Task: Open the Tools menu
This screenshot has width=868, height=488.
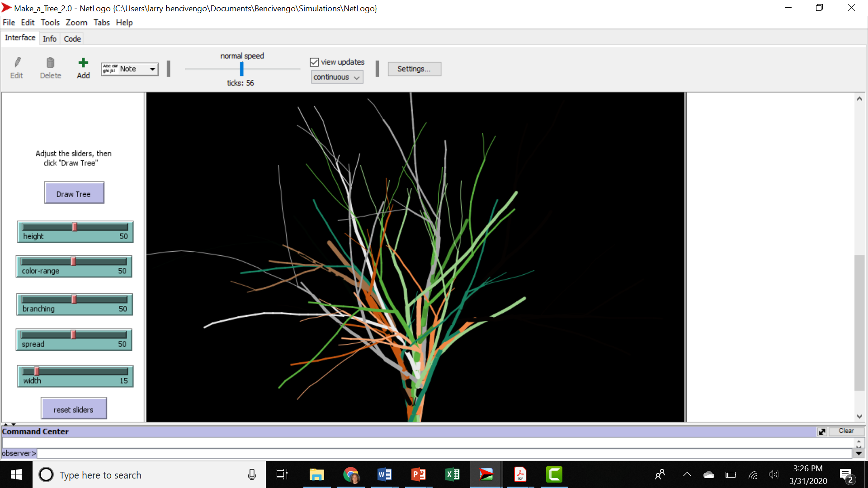Action: (50, 23)
